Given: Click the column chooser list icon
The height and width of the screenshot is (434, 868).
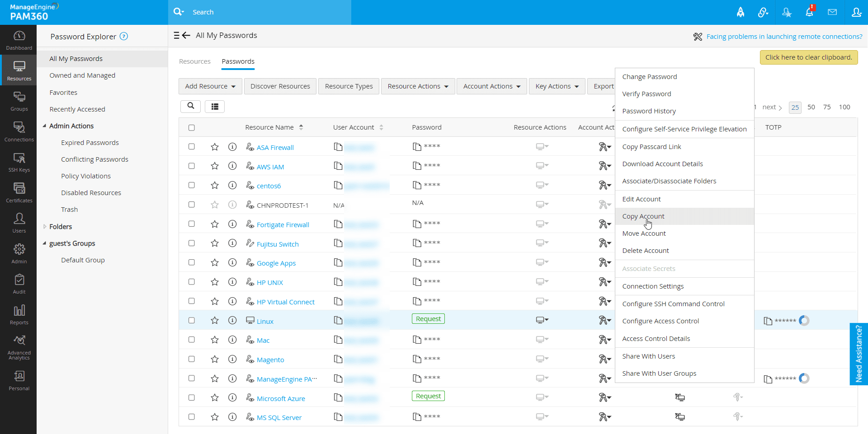Looking at the screenshot, I should pyautogui.click(x=215, y=107).
